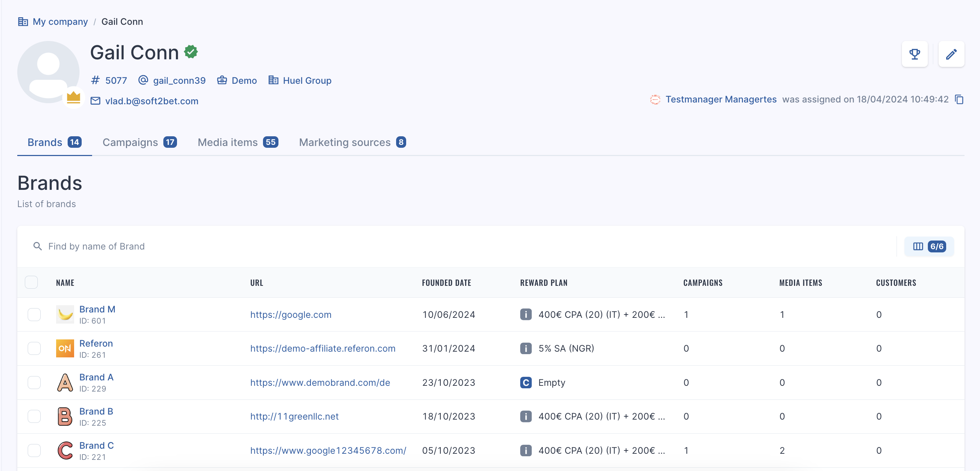The image size is (980, 471).
Task: Click the gail_conn39 username
Action: coord(179,81)
